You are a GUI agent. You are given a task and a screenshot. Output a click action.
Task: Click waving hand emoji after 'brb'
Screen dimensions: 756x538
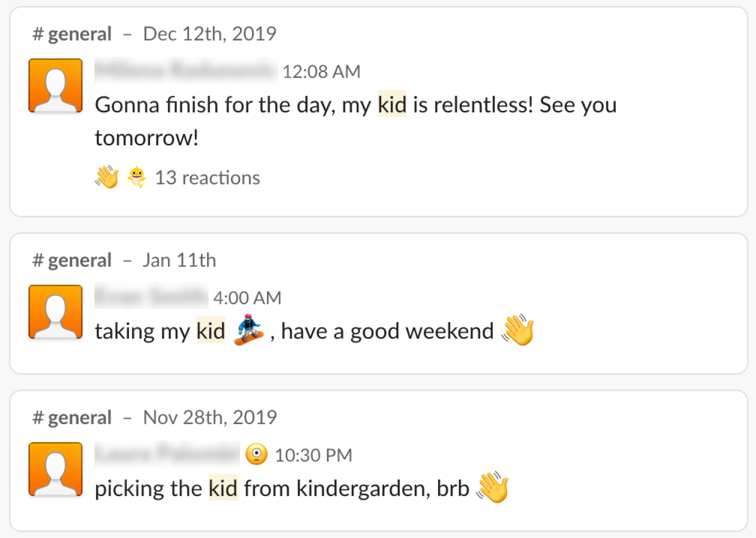493,488
